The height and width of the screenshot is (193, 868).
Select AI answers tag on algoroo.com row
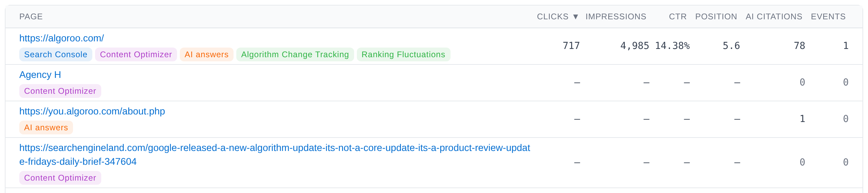207,54
